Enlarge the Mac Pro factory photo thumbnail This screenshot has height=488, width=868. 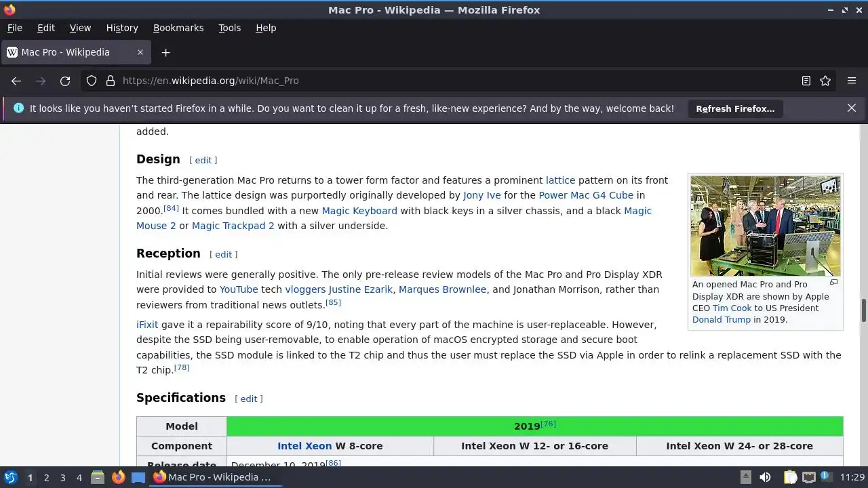pyautogui.click(x=766, y=226)
